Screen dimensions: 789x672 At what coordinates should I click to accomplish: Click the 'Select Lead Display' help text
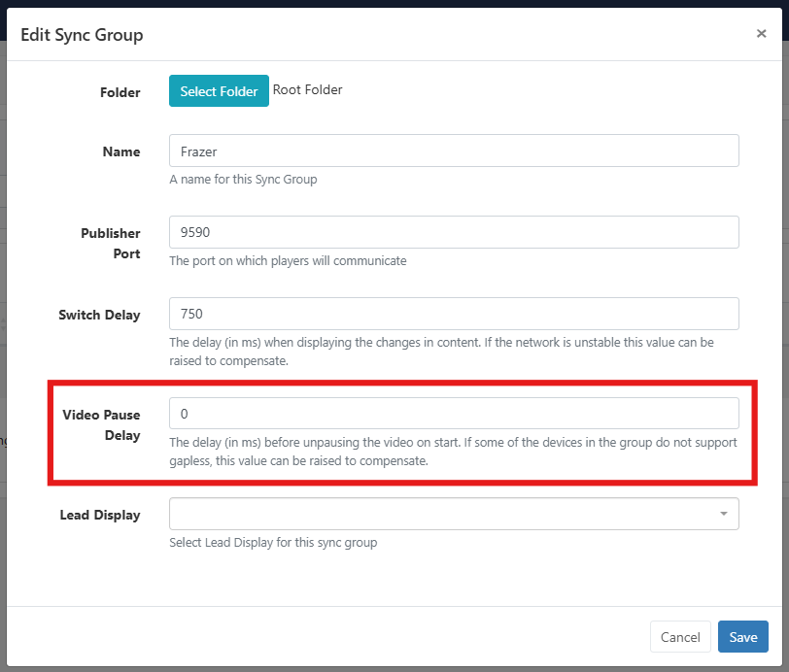click(273, 542)
